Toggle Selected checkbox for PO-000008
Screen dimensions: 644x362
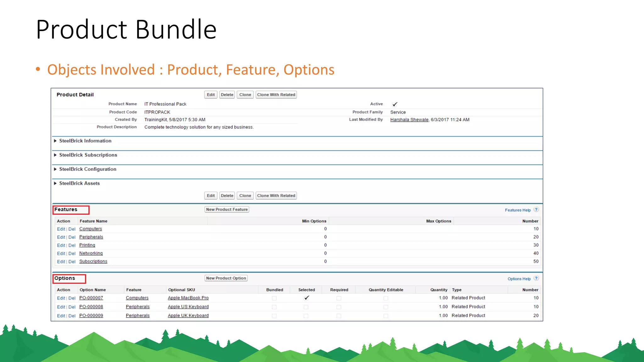(306, 307)
